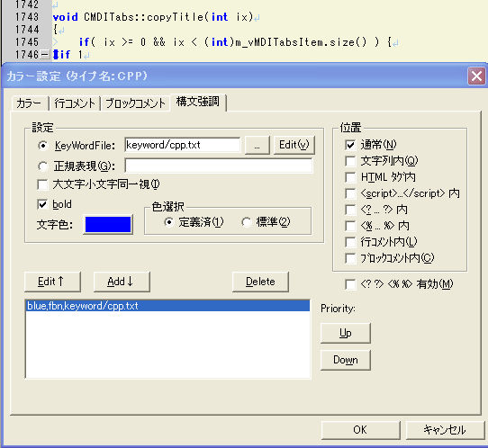Move priority Up with Up button
Screen dimensions: 488x448
[x=346, y=333]
